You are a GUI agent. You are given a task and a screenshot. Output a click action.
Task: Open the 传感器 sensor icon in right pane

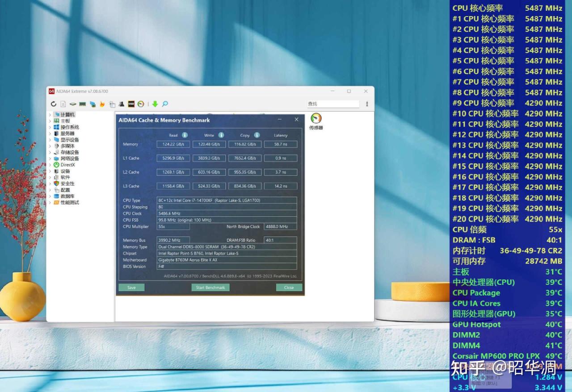[x=316, y=121]
